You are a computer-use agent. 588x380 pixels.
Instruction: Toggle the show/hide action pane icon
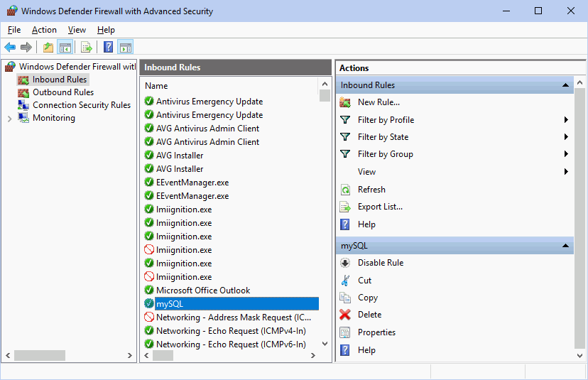point(125,48)
